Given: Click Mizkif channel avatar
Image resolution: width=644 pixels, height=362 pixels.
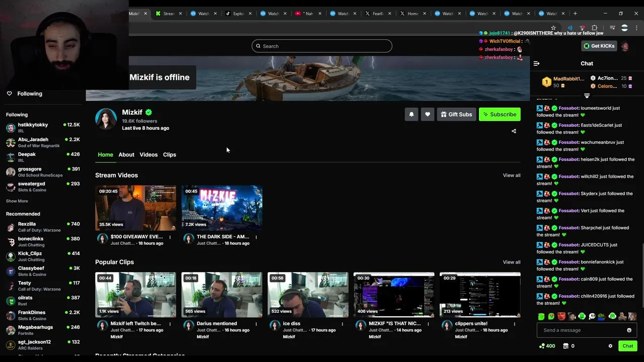Looking at the screenshot, I should tap(106, 119).
